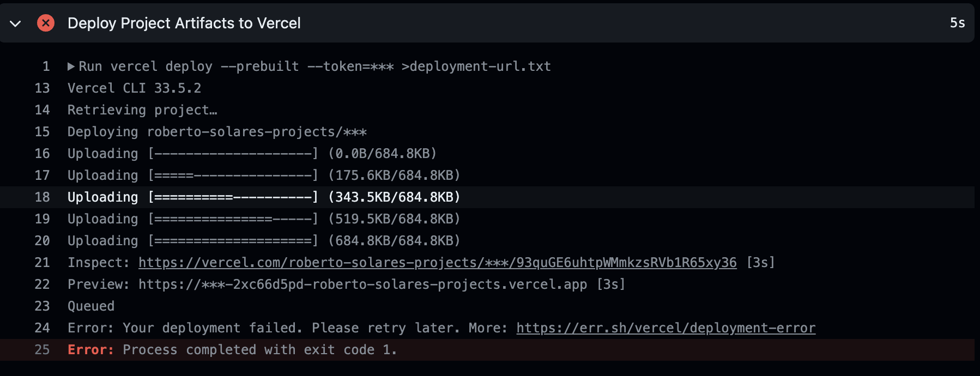Image resolution: width=980 pixels, height=376 pixels.
Task: Click the Queued log line
Action: 91,306
